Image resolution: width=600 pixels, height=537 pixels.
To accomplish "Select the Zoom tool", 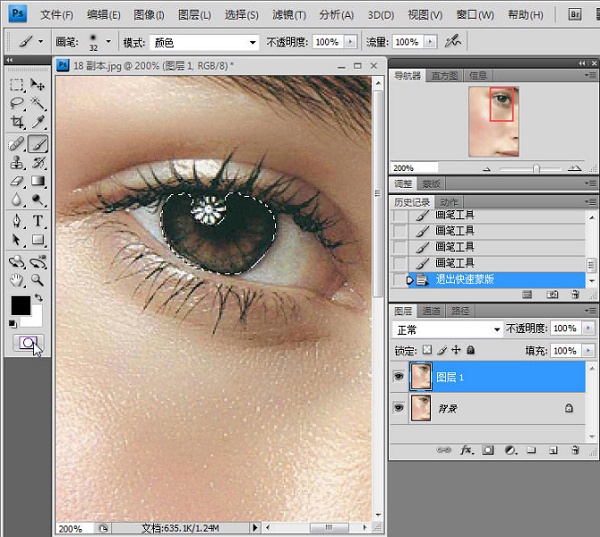I will pos(38,281).
